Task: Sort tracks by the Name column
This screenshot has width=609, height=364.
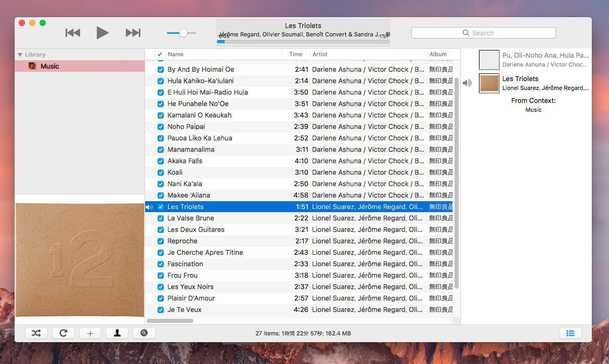Action: tap(224, 54)
